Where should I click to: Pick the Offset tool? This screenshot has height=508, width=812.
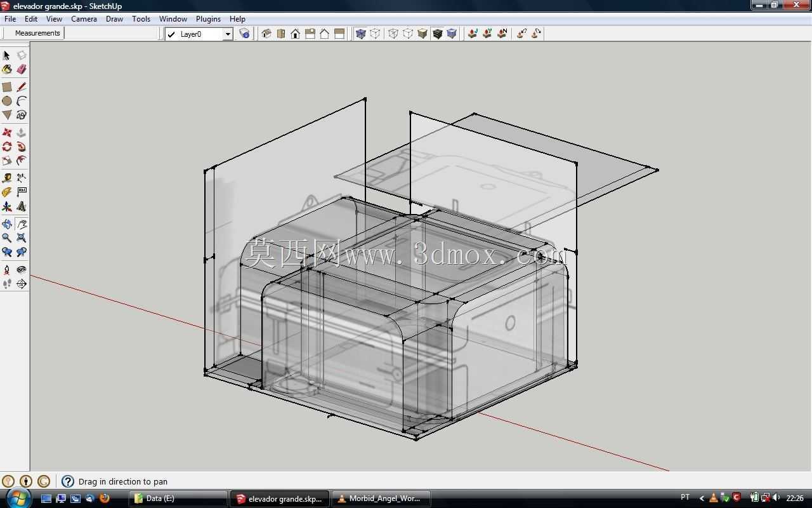(22, 161)
